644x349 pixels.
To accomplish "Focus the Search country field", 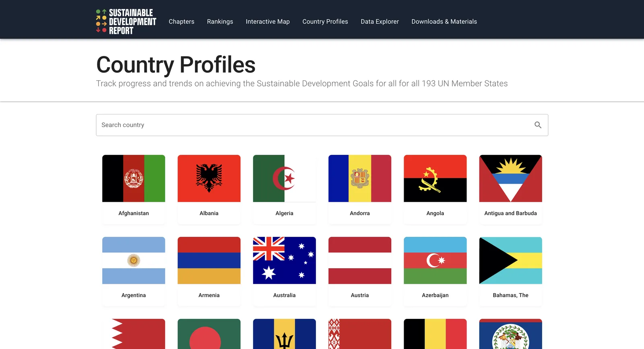I will [x=322, y=125].
